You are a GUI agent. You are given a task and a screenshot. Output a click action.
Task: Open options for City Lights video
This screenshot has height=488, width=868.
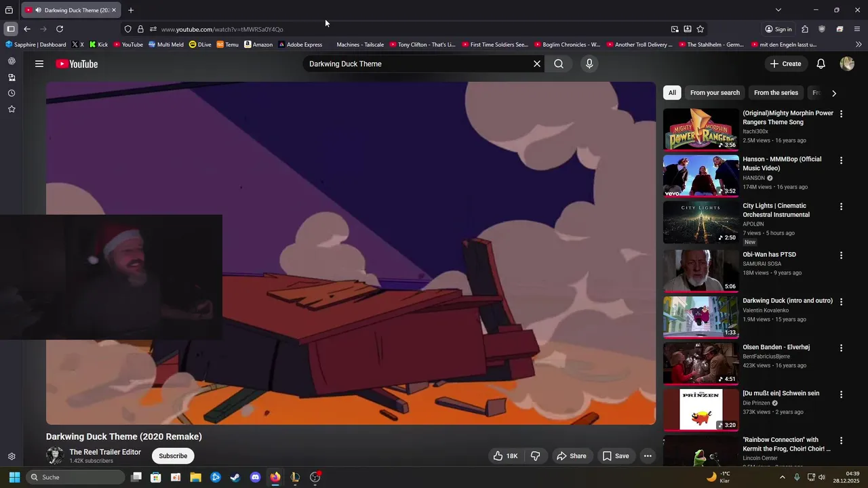point(841,207)
